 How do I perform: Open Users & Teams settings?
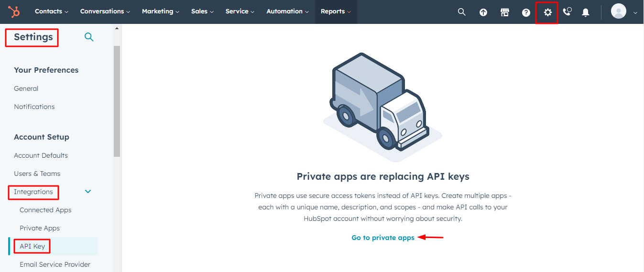(x=37, y=174)
